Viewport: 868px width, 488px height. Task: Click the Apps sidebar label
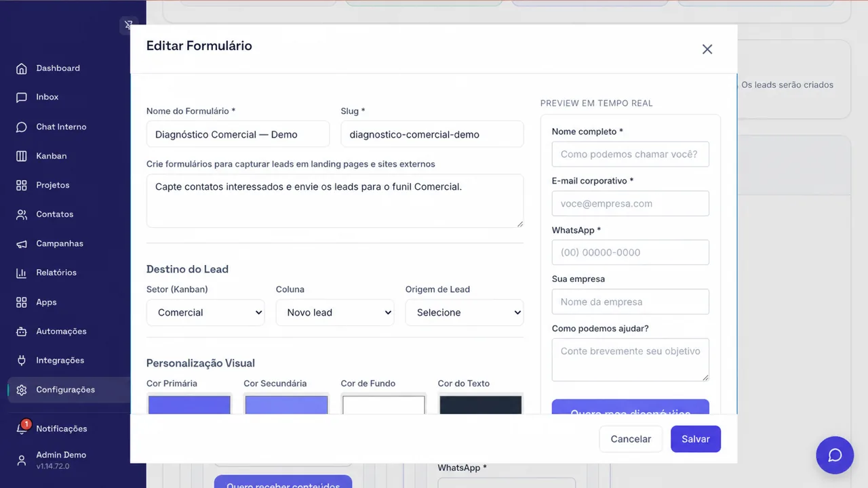click(x=46, y=302)
